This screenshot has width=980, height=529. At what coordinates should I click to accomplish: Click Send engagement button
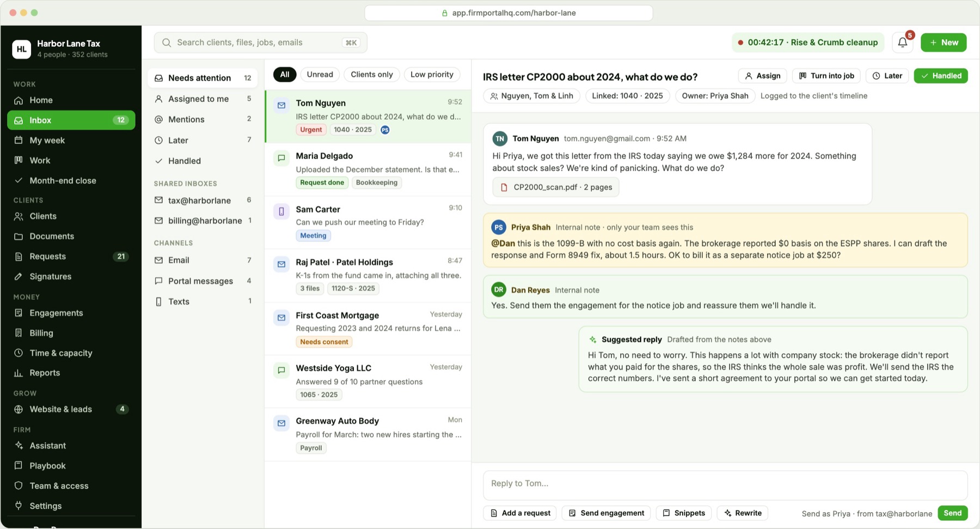(x=606, y=513)
